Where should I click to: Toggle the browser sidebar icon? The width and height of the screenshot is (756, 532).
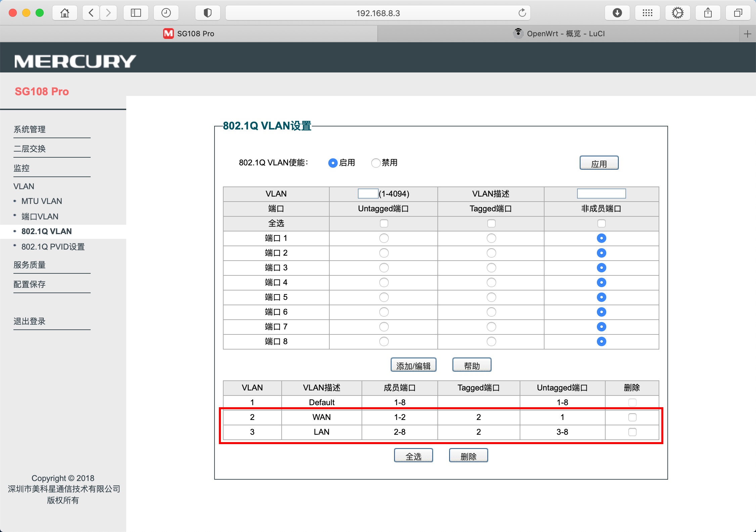click(136, 13)
